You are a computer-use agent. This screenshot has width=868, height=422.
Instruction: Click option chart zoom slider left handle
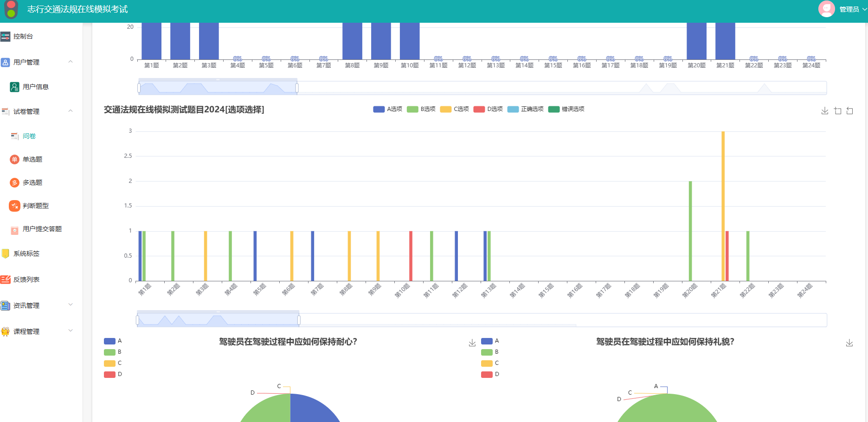pos(137,320)
